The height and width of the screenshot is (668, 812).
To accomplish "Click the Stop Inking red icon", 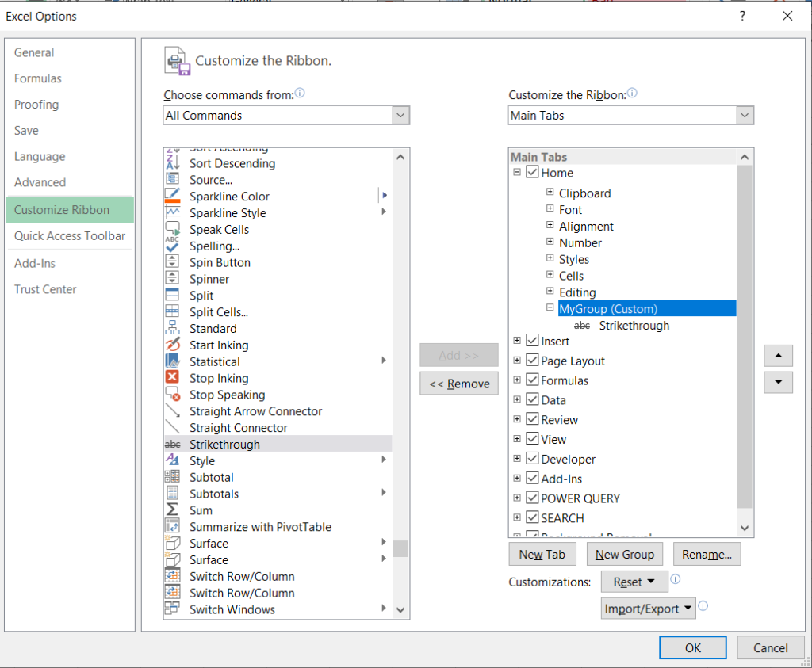I will (172, 379).
